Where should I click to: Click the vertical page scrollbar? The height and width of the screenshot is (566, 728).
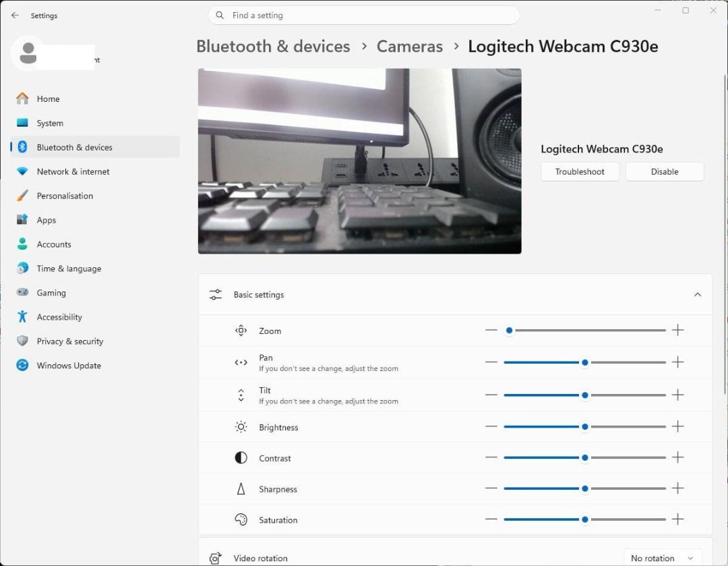point(725,235)
